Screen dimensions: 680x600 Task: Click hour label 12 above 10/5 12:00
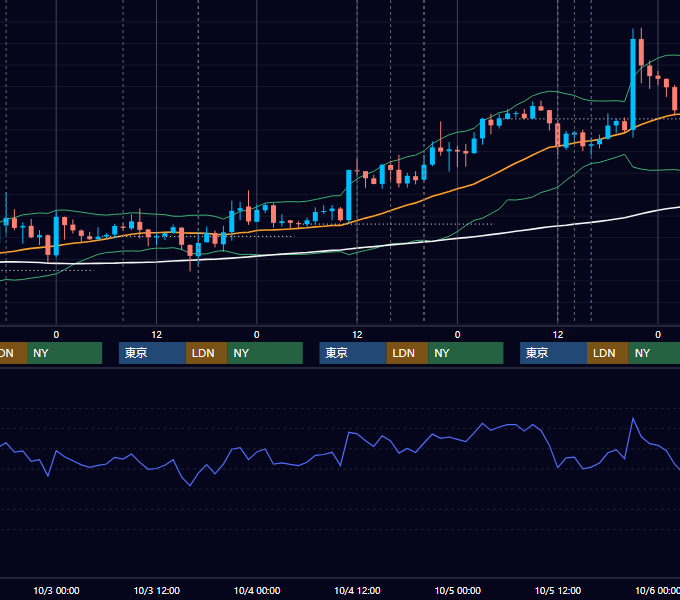pos(558,335)
